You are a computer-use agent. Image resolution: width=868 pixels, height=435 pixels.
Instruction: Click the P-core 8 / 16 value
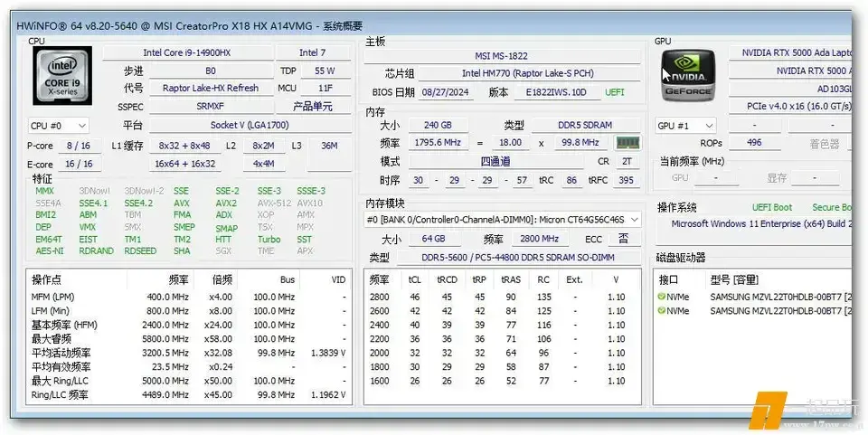[79, 146]
